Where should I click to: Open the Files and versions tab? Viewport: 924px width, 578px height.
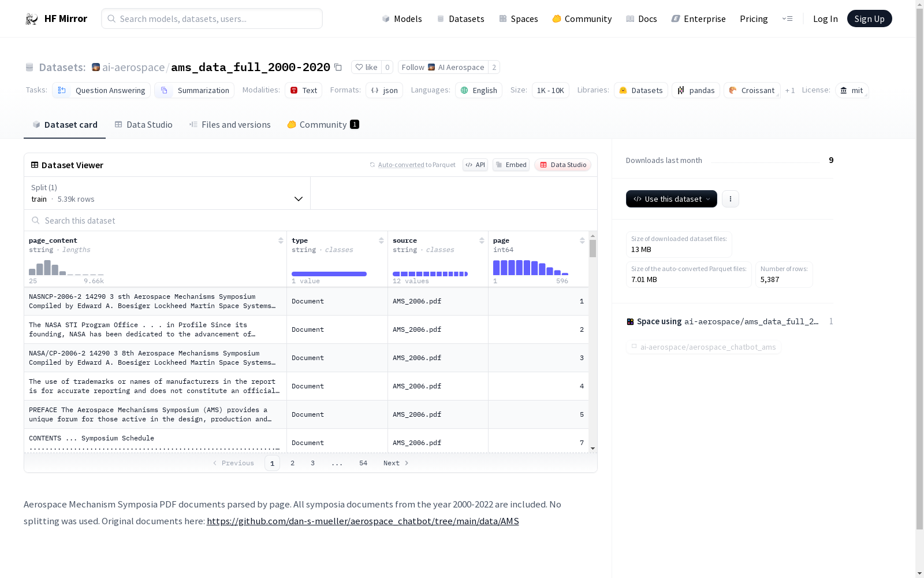coord(230,125)
